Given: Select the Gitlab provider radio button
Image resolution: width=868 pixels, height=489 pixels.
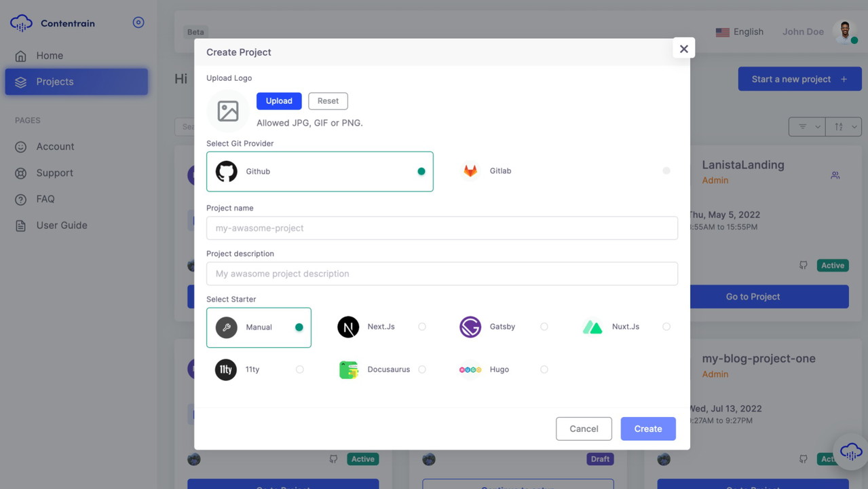Looking at the screenshot, I should click(666, 171).
